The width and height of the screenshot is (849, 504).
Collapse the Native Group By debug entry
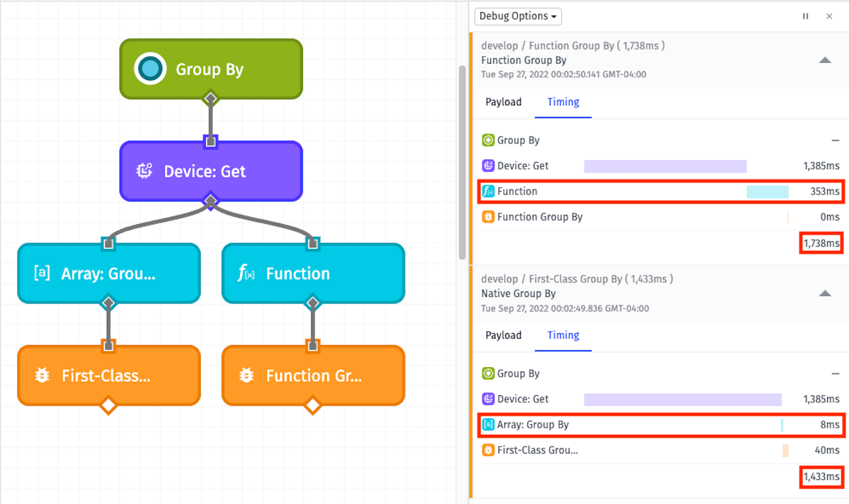(825, 294)
